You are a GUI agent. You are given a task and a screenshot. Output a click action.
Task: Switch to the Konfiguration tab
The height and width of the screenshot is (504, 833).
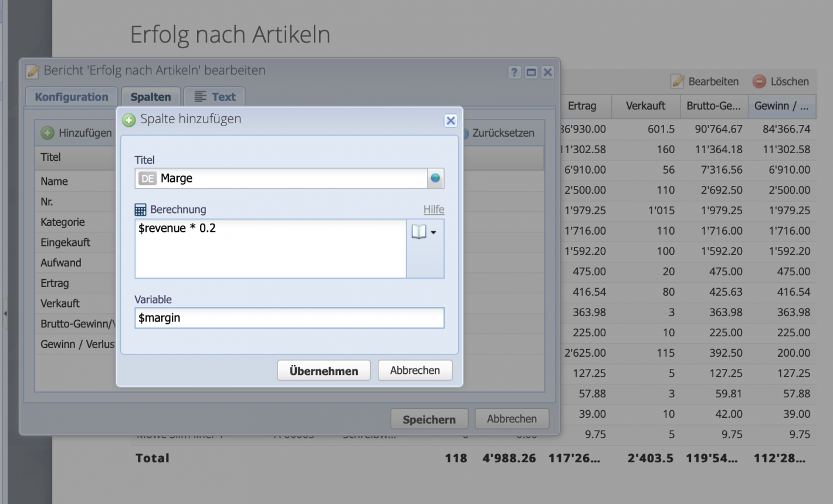70,96
